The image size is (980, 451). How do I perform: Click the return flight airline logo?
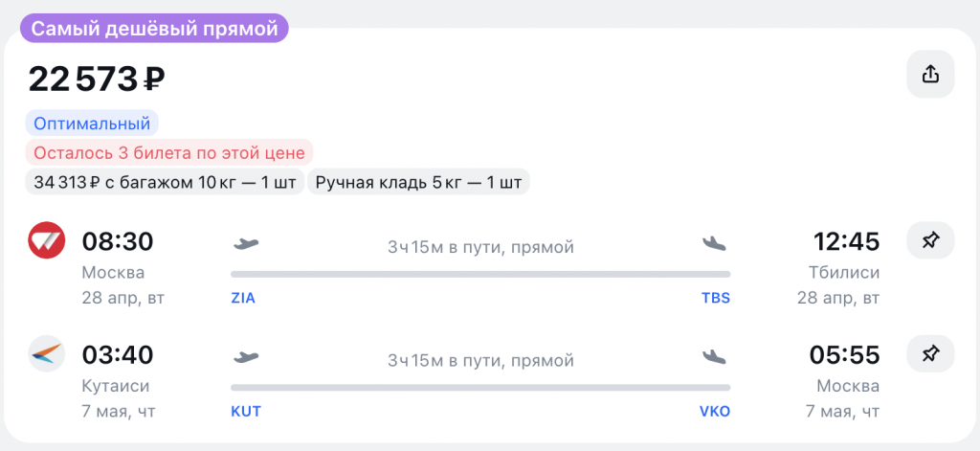[47, 354]
